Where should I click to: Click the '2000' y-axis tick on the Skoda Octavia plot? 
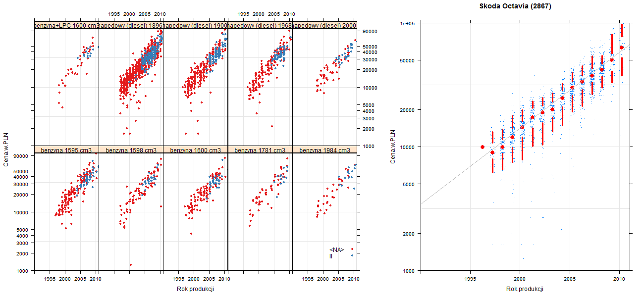409,233
